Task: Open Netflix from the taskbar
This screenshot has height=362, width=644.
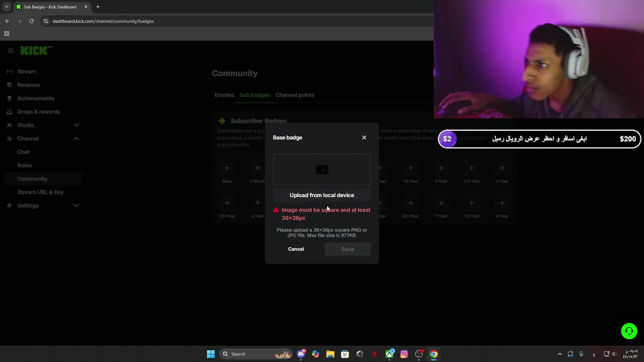Action: (374, 354)
